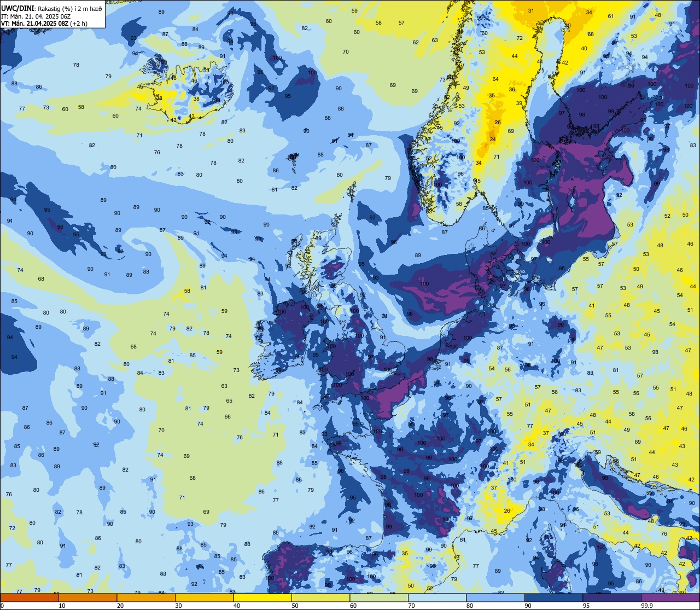
Task: Click the '(+2 h)' forecast offset text
Action: coord(78,24)
